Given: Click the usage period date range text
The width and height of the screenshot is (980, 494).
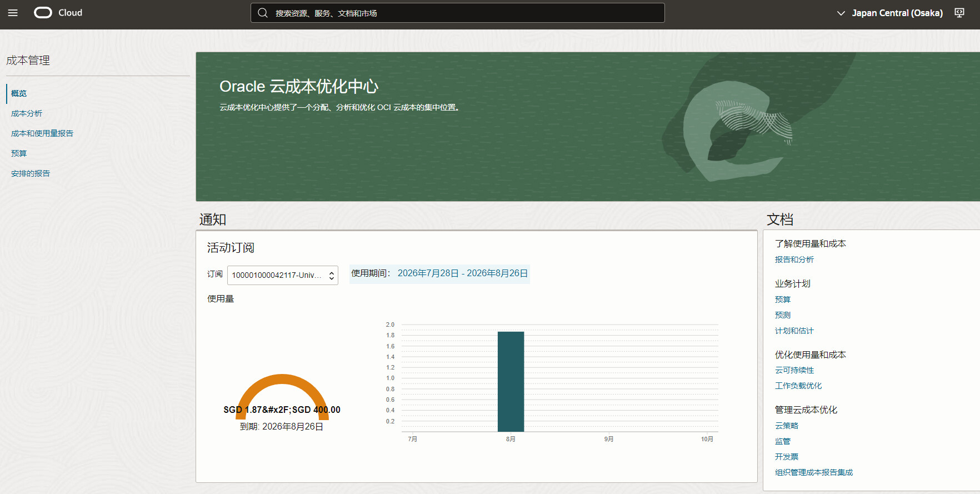Looking at the screenshot, I should tap(463, 273).
